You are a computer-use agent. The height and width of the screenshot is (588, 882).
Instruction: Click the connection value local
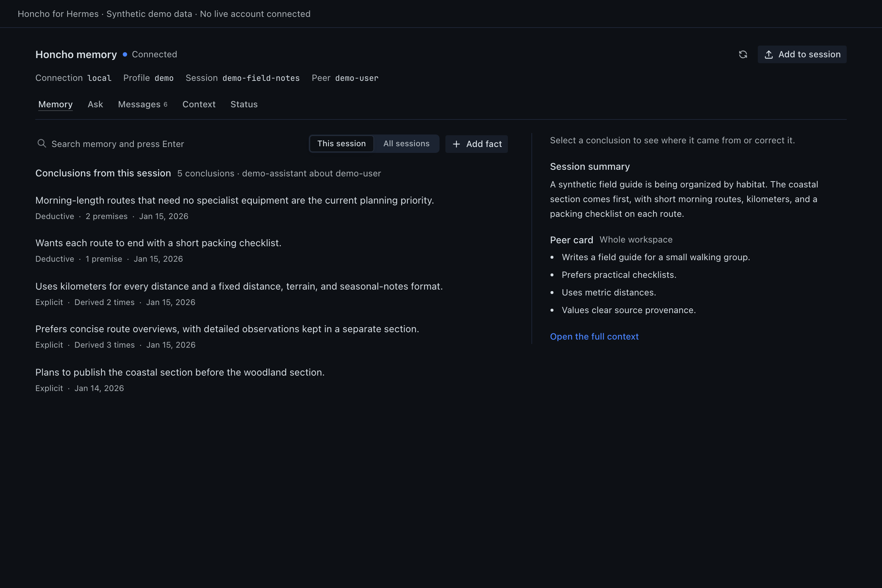tap(99, 78)
